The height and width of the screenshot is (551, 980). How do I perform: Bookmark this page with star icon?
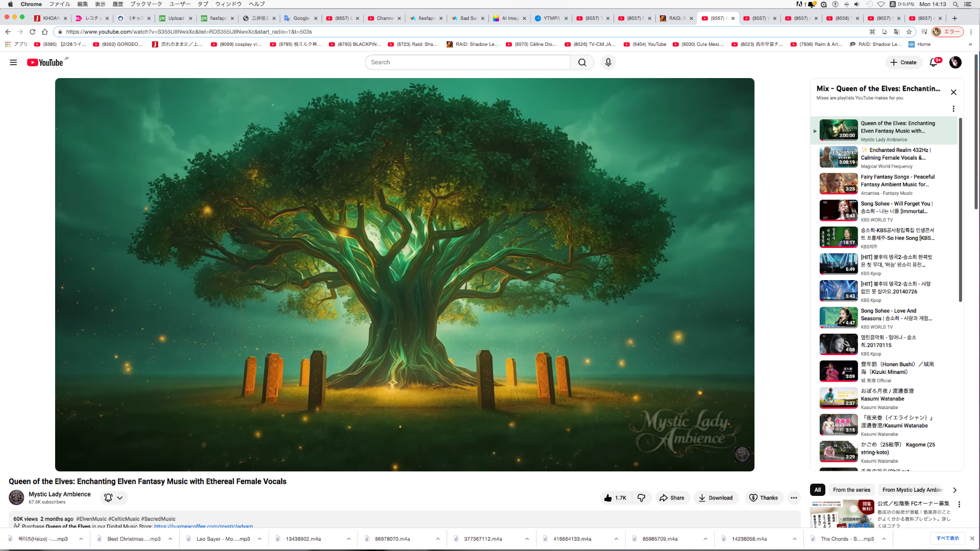909,32
